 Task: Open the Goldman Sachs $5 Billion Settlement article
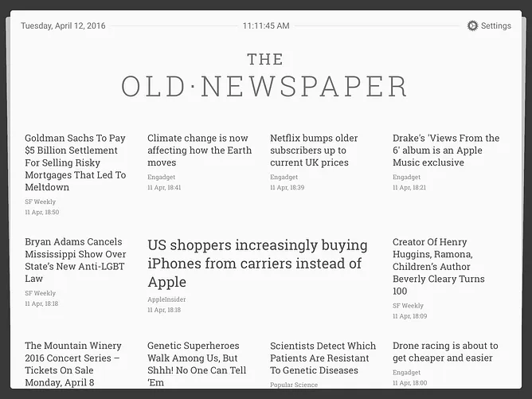[76, 162]
